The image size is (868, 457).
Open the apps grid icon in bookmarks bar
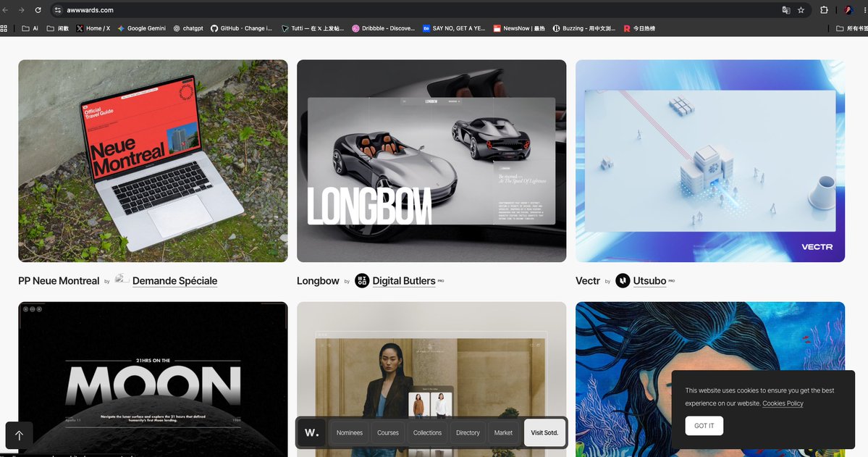click(x=4, y=28)
